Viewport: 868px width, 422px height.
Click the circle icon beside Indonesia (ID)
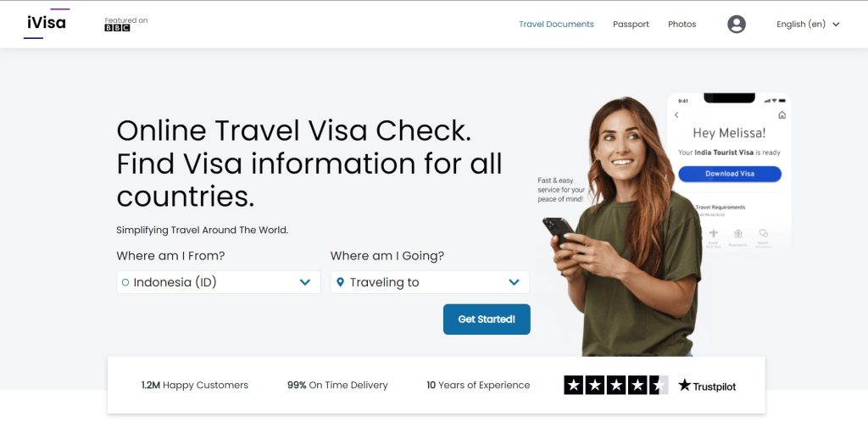(x=125, y=282)
